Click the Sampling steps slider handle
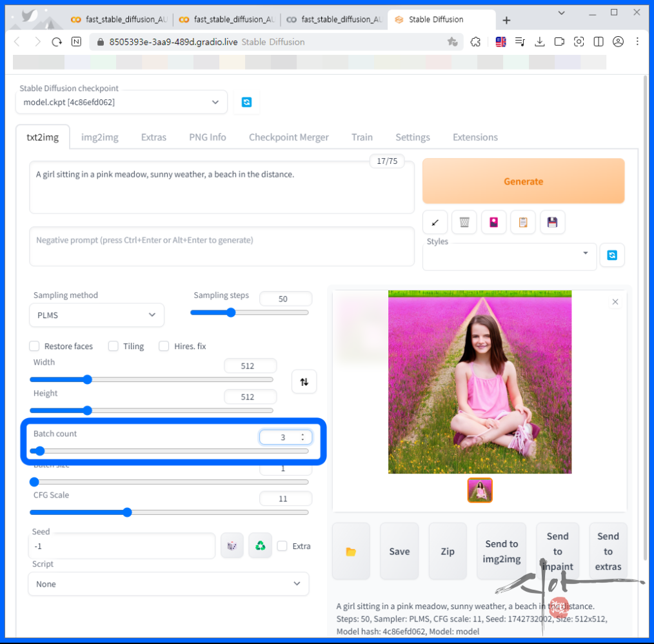 (x=231, y=312)
